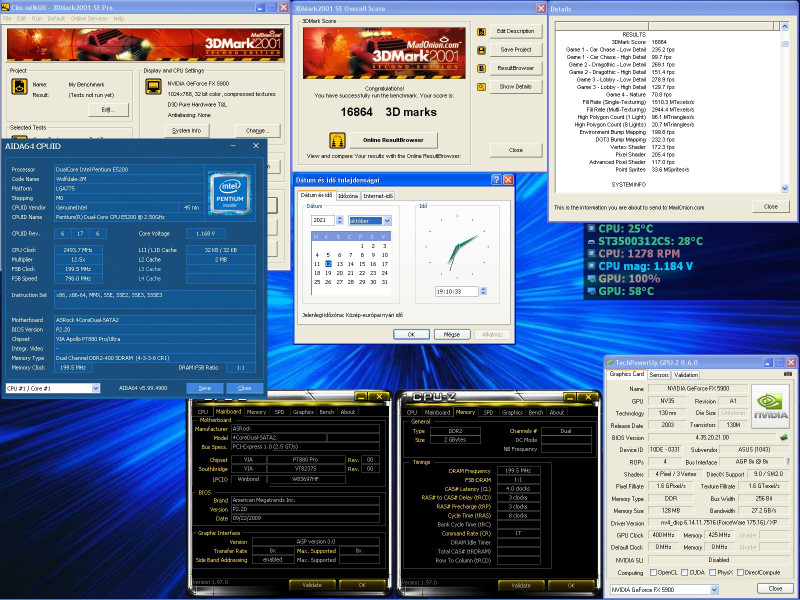Enable the OpenCL checkbox in GPU-Z
This screenshot has height=600, width=800.
point(655,572)
